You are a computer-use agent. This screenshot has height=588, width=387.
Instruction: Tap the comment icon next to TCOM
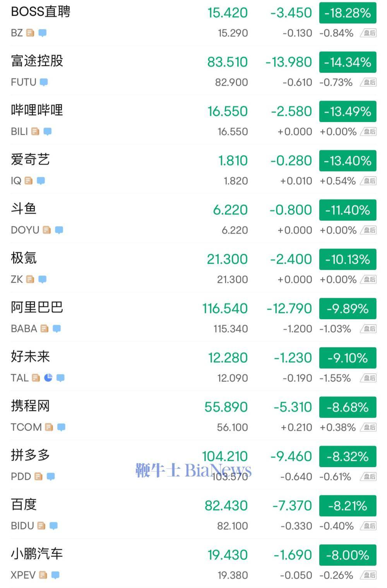click(61, 427)
